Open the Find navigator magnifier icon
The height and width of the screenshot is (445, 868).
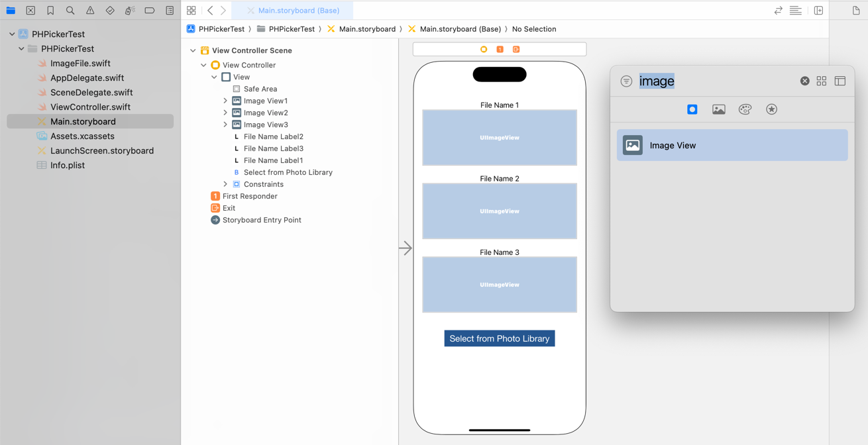(70, 11)
